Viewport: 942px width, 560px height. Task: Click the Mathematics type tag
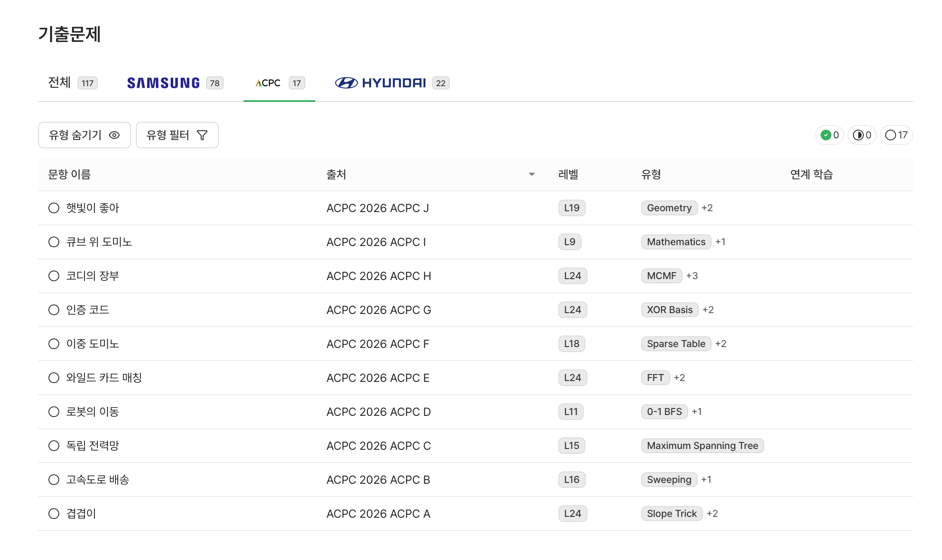(x=676, y=242)
